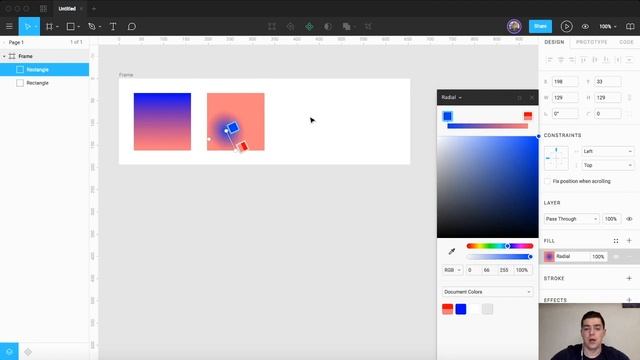Add a stroke with plus icon

coord(629,278)
